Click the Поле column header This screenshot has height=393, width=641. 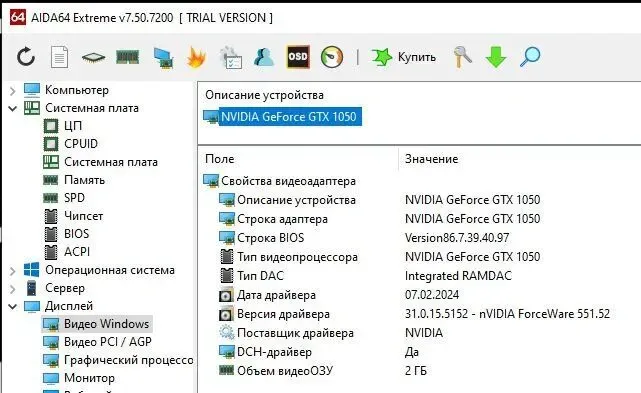tap(220, 159)
